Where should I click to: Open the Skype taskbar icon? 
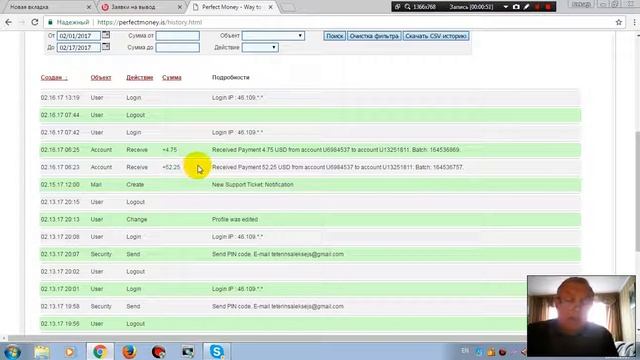(216, 351)
